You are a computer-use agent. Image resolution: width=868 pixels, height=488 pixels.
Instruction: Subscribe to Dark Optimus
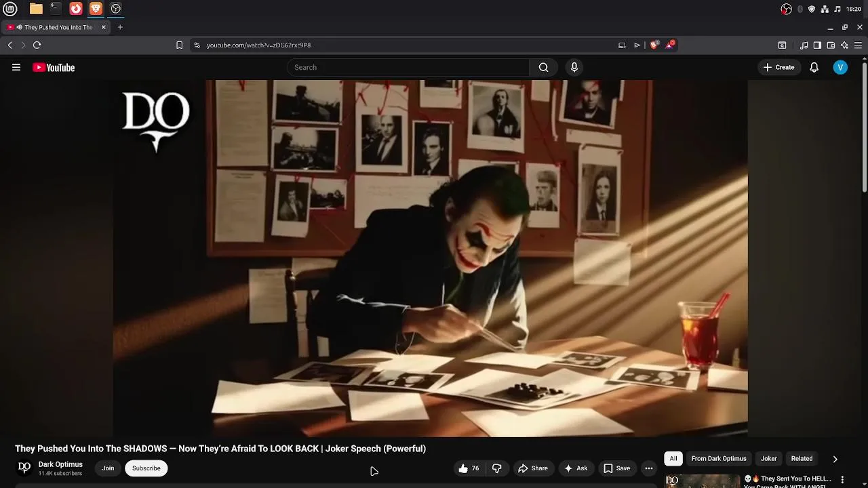[146, 468]
